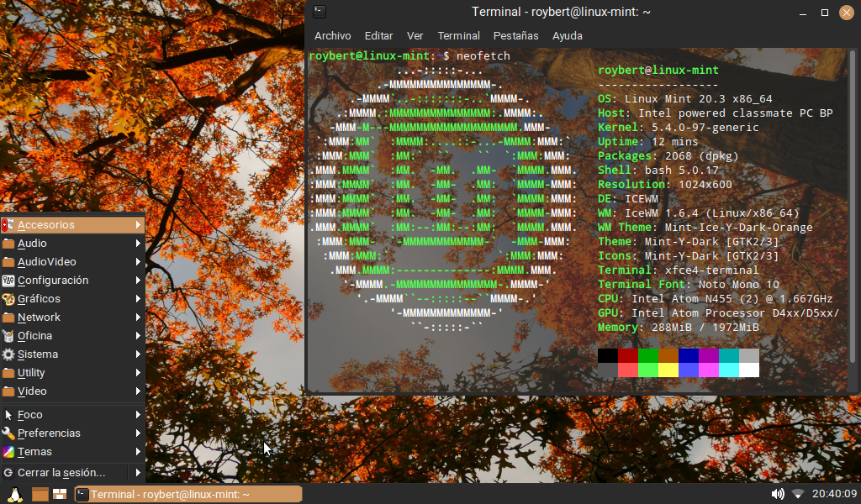This screenshot has height=504, width=861.
Task: Click the 'CPU: Intel Atom N455' line
Action: click(715, 299)
